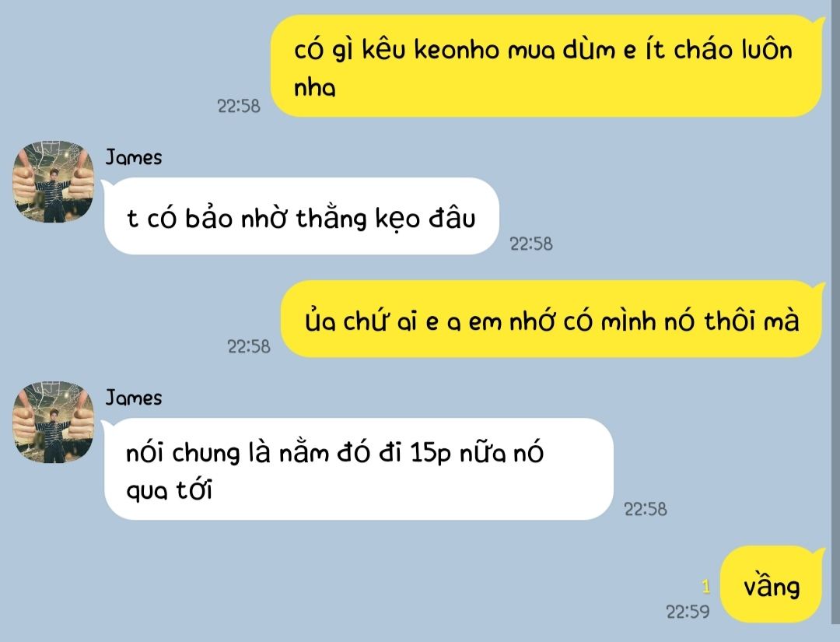The image size is (840, 642).
Task: Click the word 'keonho' in the first message
Action: point(457,51)
